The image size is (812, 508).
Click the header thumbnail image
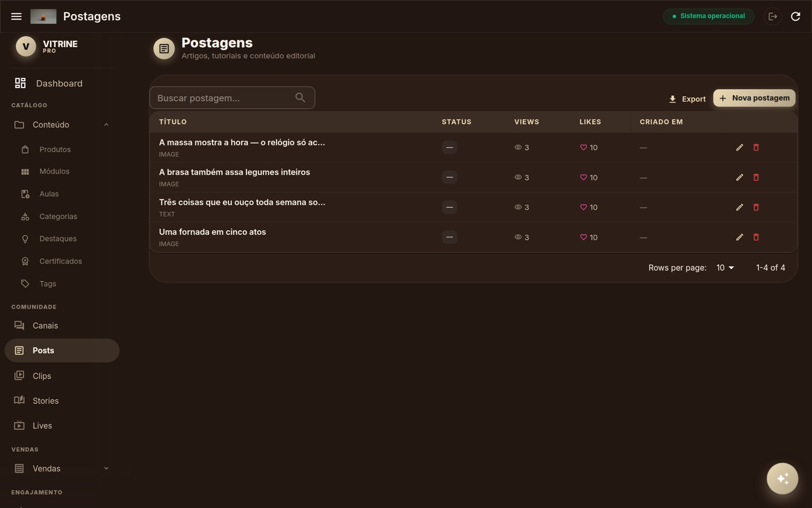click(x=43, y=16)
